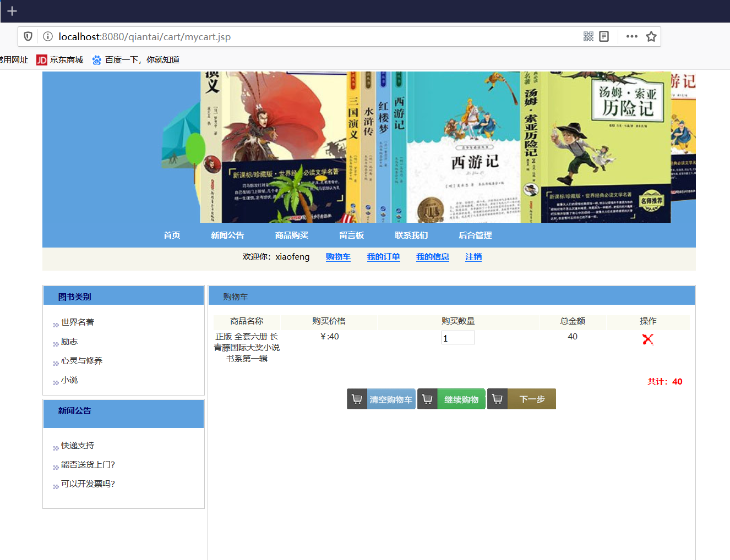Click the 商品名称 column header
This screenshot has width=730, height=560.
click(x=247, y=321)
